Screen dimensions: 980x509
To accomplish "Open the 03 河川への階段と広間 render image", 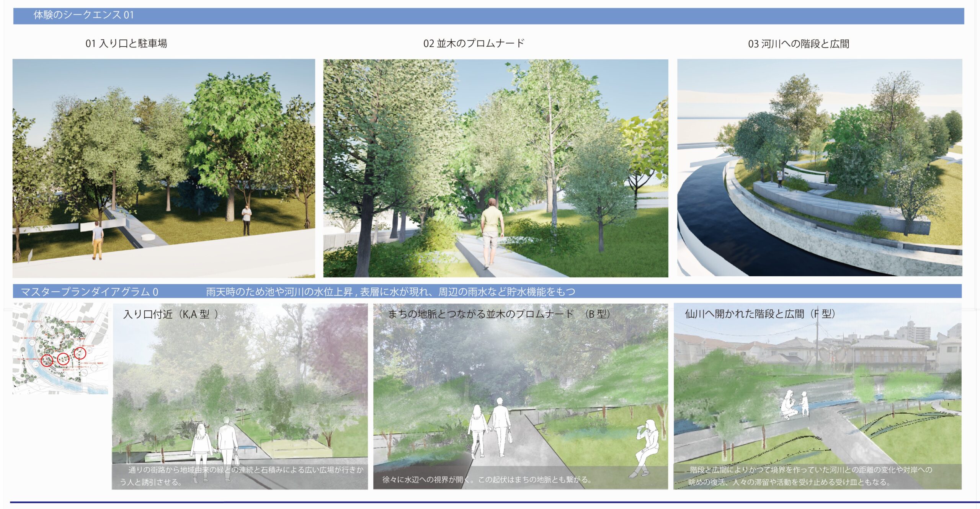I will point(819,167).
